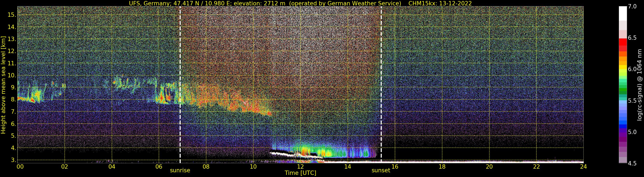The width and height of the screenshot is (644, 177).
Task: Click the 'sunrise' label below the time axis
Action: 180,171
